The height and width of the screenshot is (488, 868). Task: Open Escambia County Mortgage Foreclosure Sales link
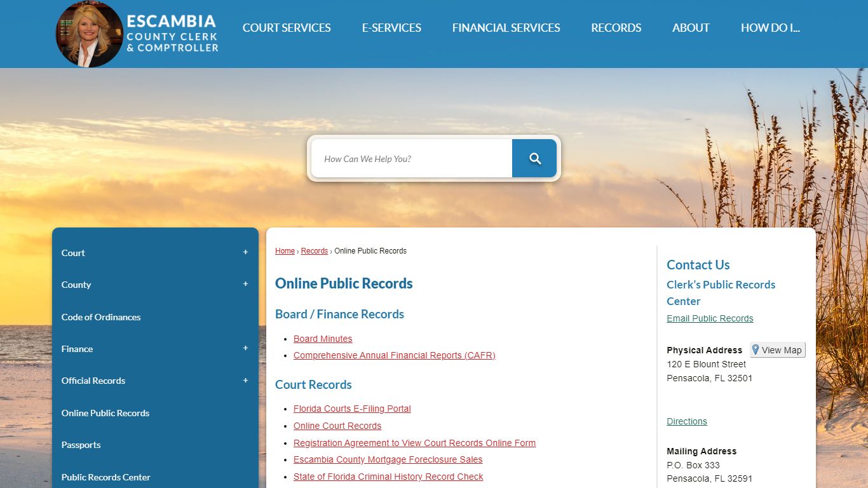[388, 459]
